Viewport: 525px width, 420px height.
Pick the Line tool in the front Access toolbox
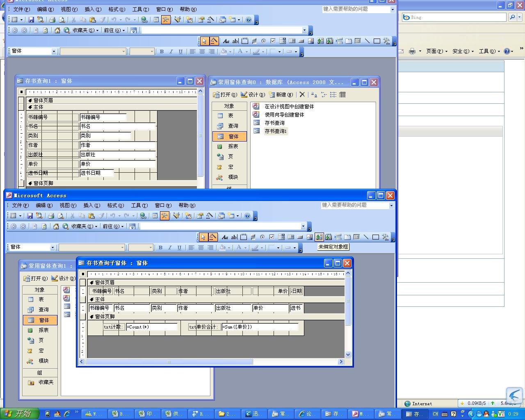(x=366, y=237)
